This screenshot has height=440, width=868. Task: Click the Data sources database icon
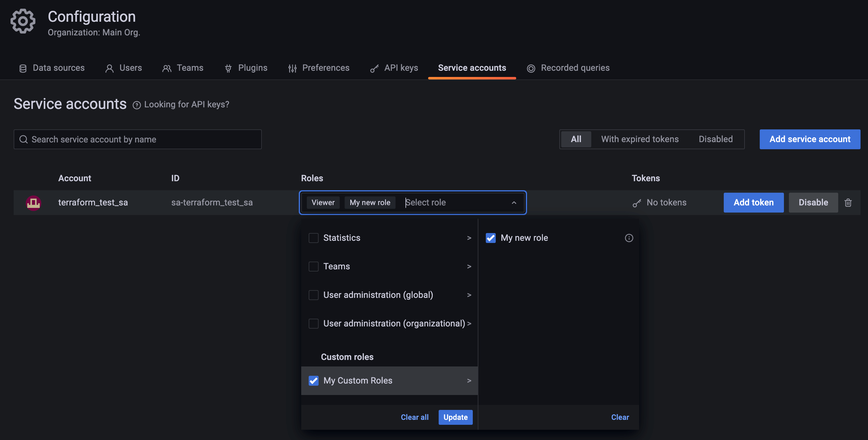click(x=23, y=68)
